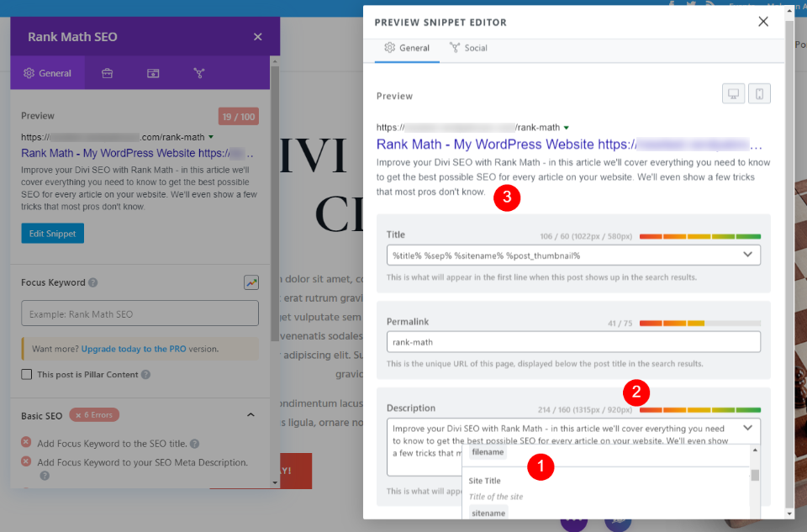
Task: Choose the sitename variable from the list
Action: click(x=488, y=513)
